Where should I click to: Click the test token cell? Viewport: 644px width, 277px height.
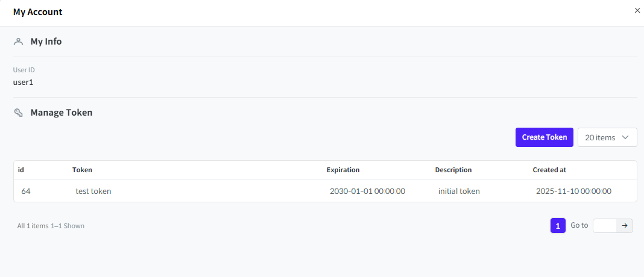pyautogui.click(x=93, y=191)
